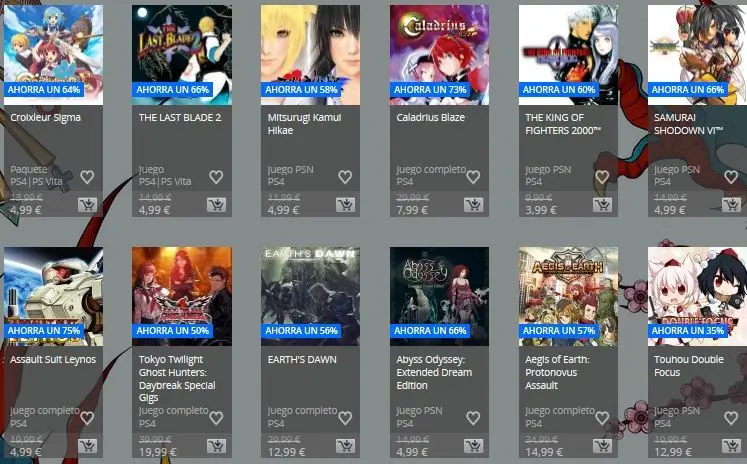Click the AHORRA UN 75% badge

click(44, 331)
